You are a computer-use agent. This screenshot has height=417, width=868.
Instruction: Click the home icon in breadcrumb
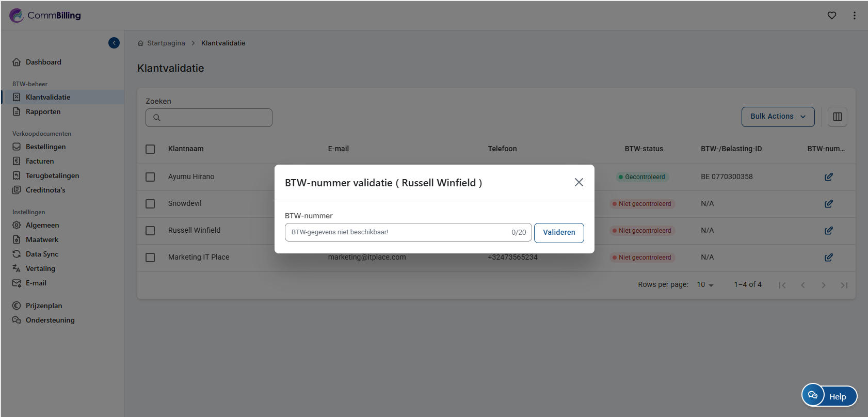140,43
